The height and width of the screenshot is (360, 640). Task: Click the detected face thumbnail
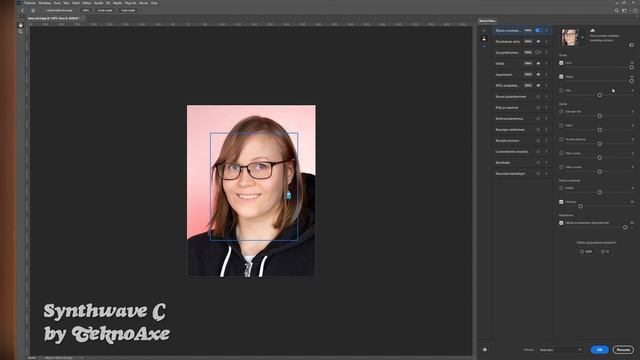point(570,37)
